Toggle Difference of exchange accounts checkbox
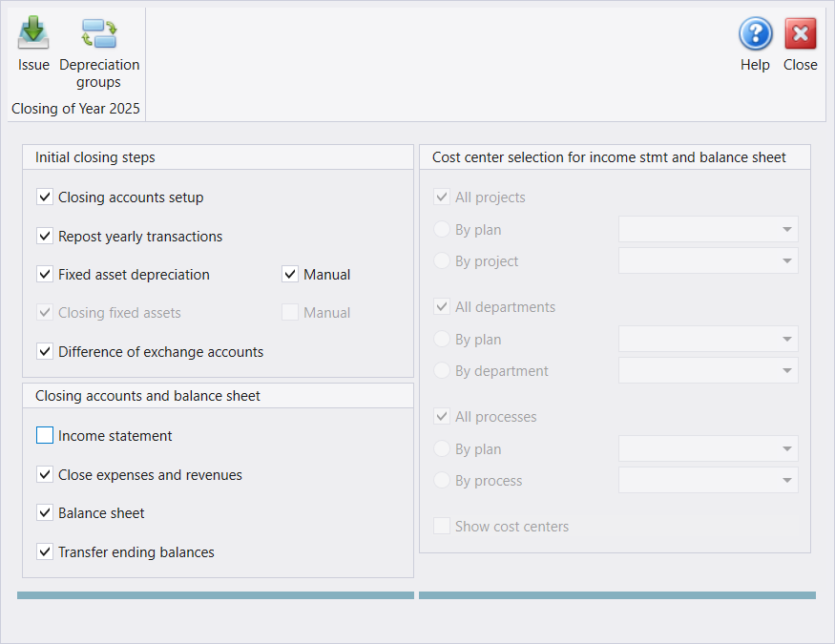 [x=45, y=351]
